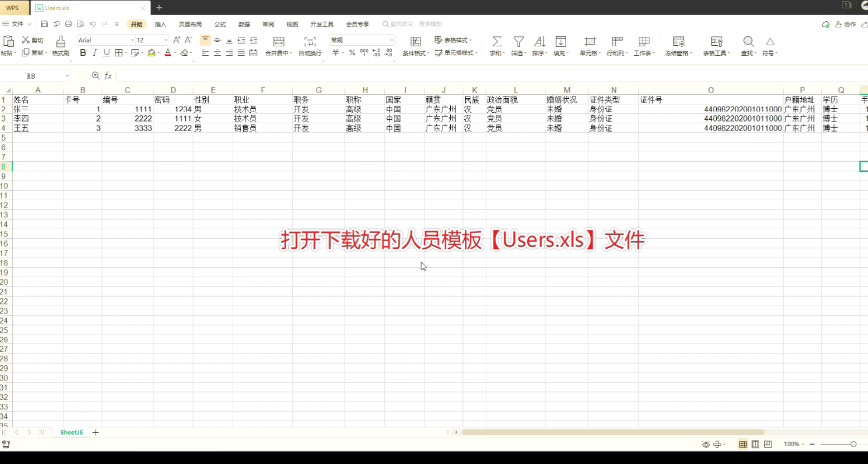Open the 文件 File menu
868x464 pixels.
(x=17, y=24)
